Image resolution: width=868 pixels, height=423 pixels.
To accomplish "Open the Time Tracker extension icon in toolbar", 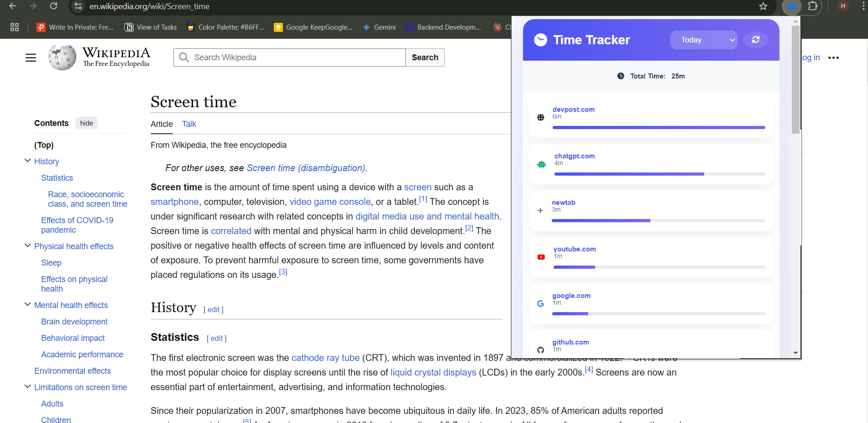I will click(x=792, y=6).
